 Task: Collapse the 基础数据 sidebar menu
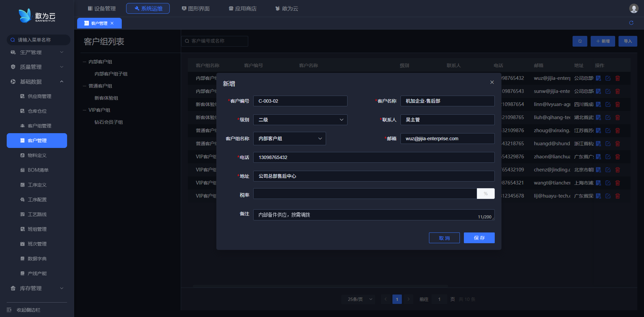(x=37, y=82)
